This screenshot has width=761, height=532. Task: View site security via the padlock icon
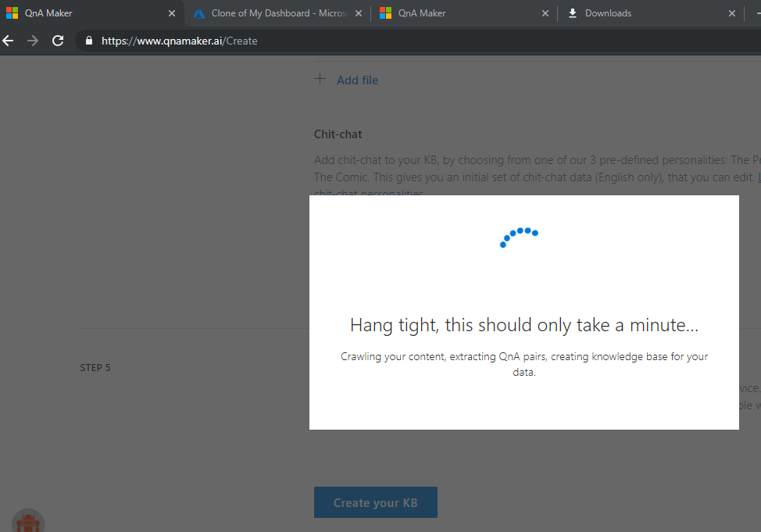tap(89, 41)
